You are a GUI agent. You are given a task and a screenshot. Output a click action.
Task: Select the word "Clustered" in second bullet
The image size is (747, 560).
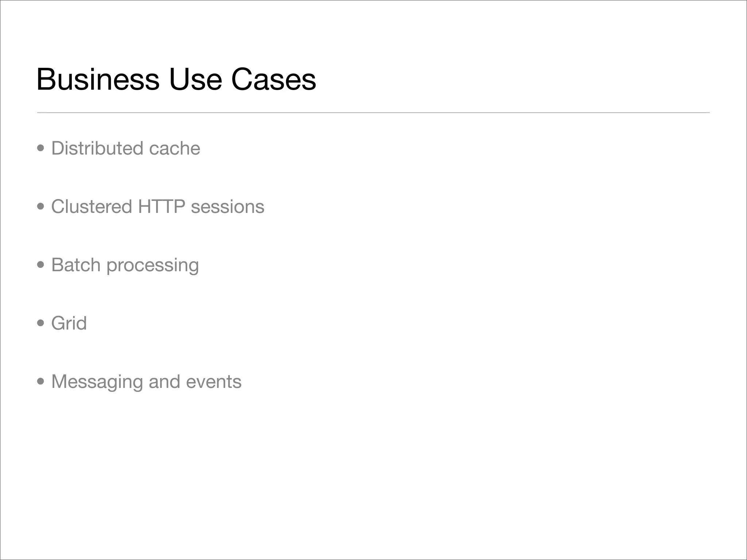[x=92, y=207]
